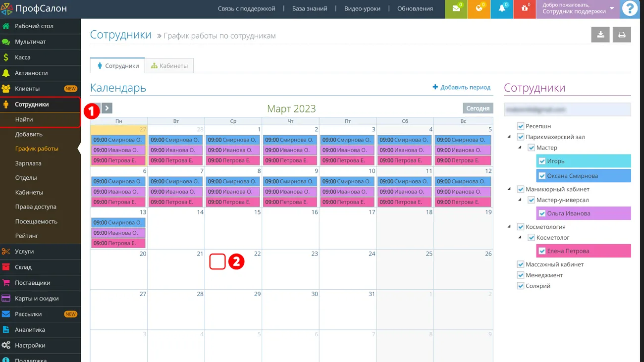Click the print schedule icon
The height and width of the screenshot is (362, 644).
[622, 35]
